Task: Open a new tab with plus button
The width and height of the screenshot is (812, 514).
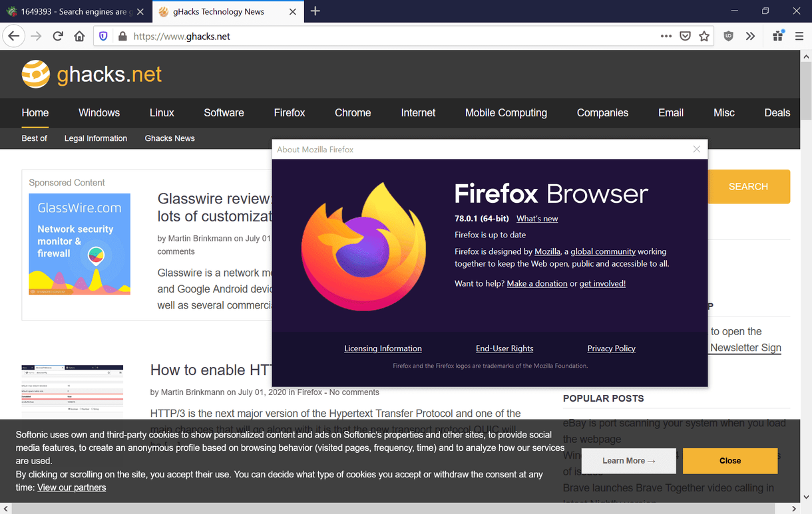Action: pyautogui.click(x=315, y=11)
